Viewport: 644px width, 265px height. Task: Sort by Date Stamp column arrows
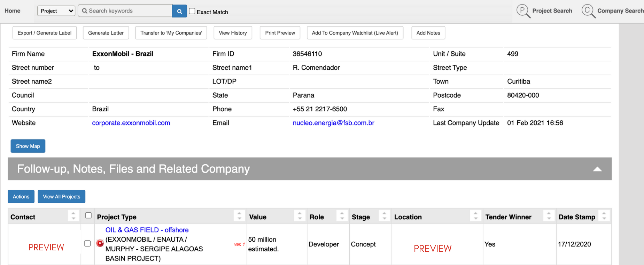pos(604,216)
